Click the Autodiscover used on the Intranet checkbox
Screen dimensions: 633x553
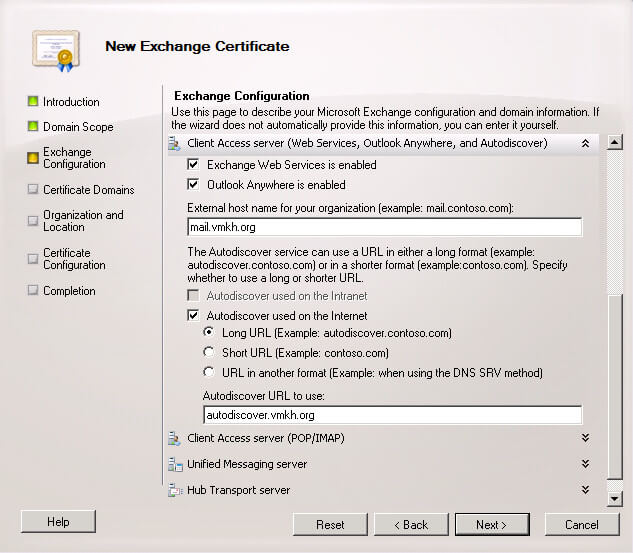tap(193, 295)
